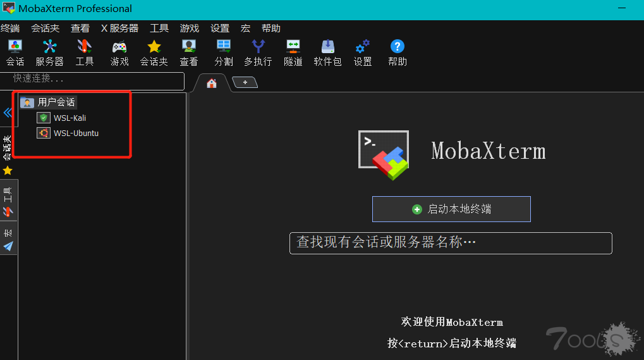This screenshot has width=644, height=360.
Task: Open the 隧道 (Tunneling) toolbar icon
Action: point(293,53)
